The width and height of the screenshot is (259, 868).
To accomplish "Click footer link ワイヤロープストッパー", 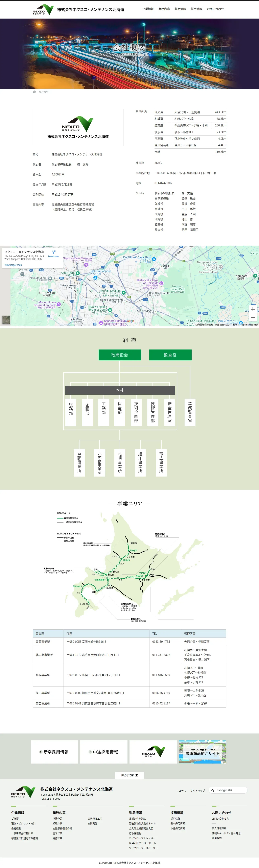I will tap(142, 838).
